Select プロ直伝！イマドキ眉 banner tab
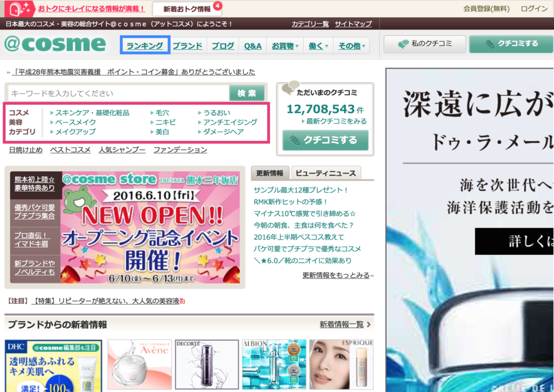 (35, 240)
